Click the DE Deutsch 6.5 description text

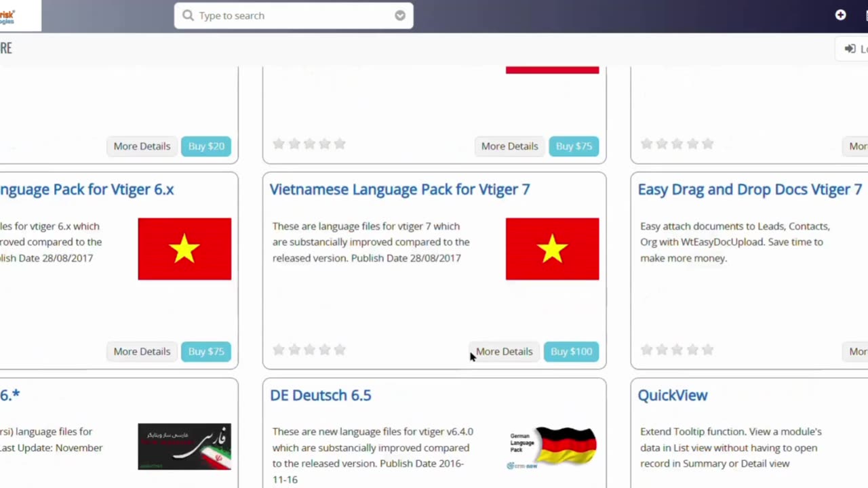coord(373,455)
